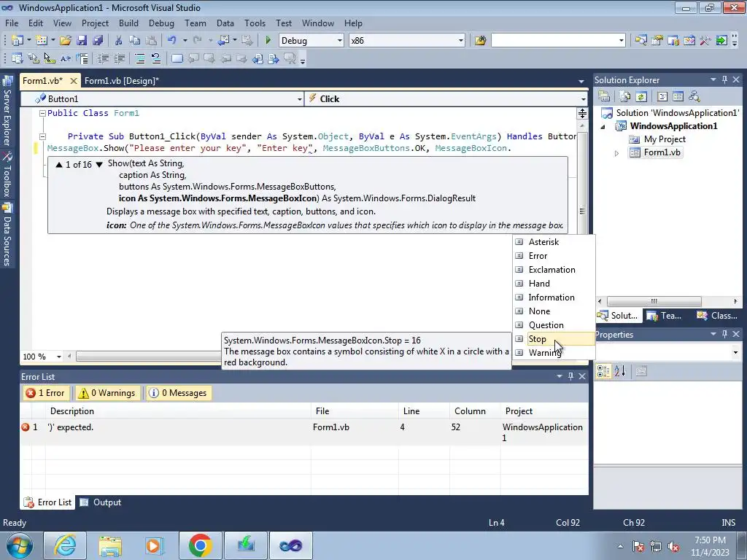
Task: Toggle the 0 Warnings filter button
Action: (x=107, y=393)
